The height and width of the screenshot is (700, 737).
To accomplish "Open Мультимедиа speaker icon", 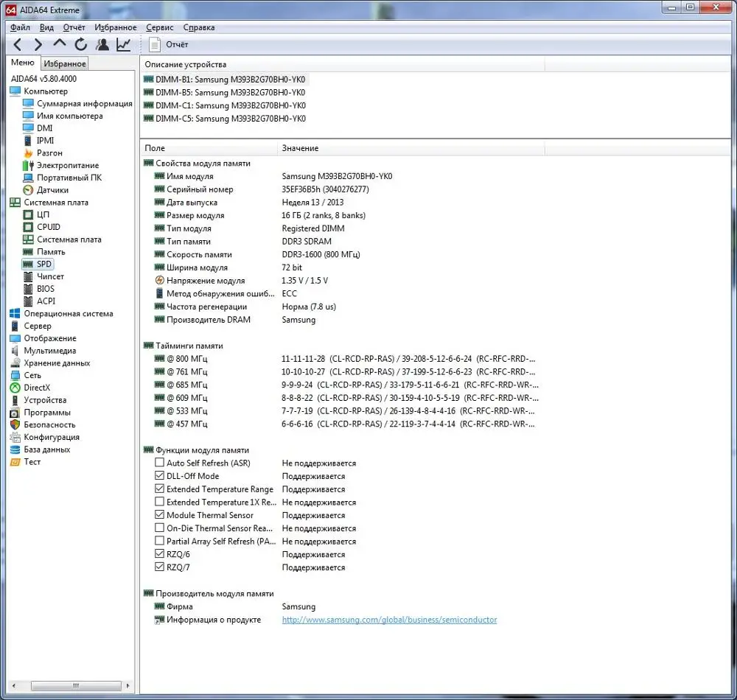I will click(x=15, y=351).
